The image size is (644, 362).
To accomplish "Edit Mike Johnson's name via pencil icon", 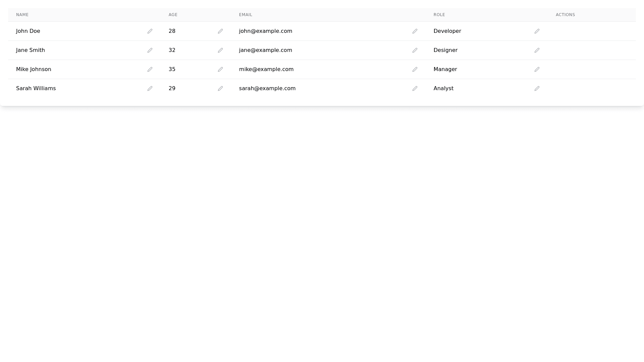I will 150,69.
